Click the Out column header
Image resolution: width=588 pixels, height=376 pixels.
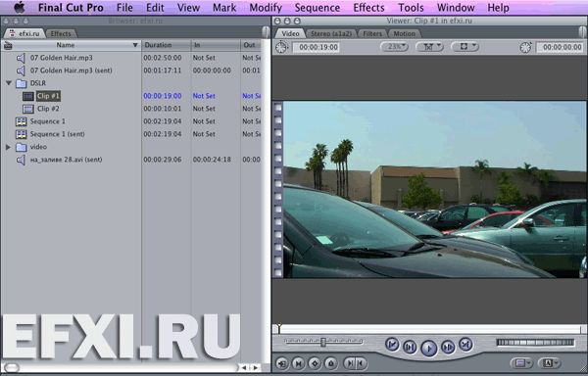(251, 45)
